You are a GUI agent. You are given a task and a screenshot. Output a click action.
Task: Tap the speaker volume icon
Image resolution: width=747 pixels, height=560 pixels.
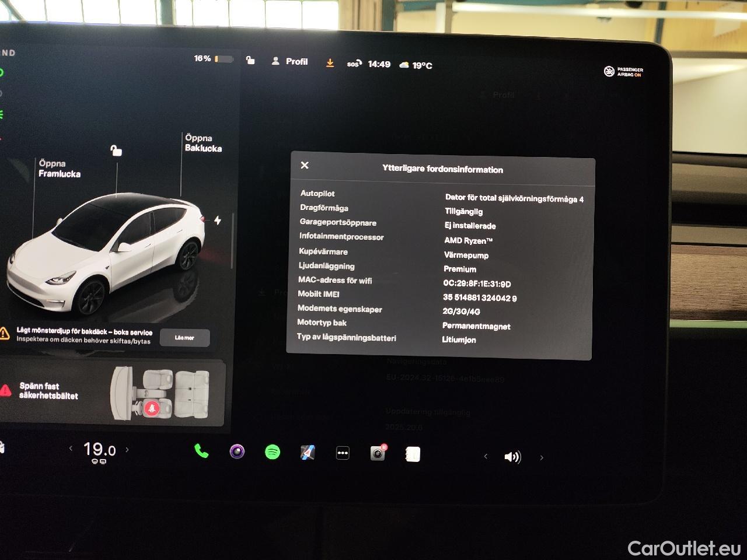(x=512, y=457)
